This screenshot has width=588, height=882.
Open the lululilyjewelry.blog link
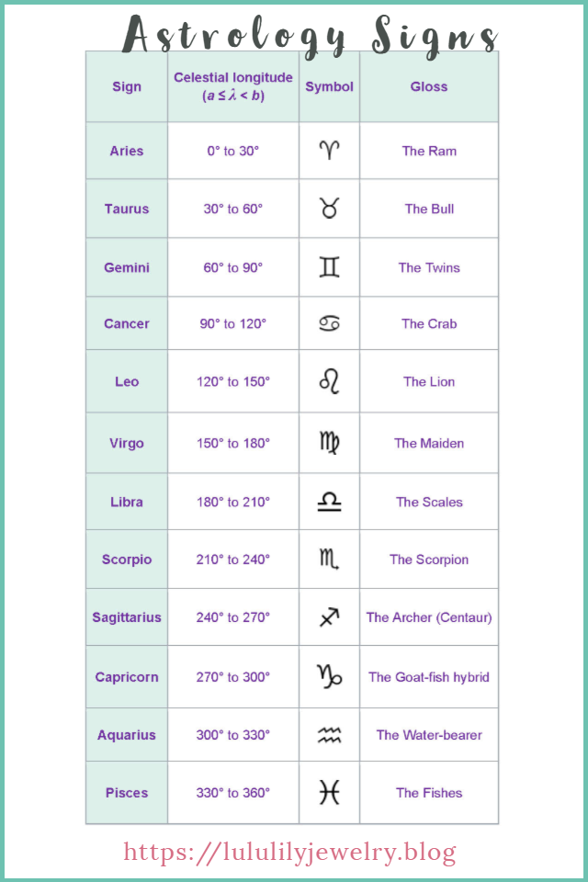click(289, 853)
